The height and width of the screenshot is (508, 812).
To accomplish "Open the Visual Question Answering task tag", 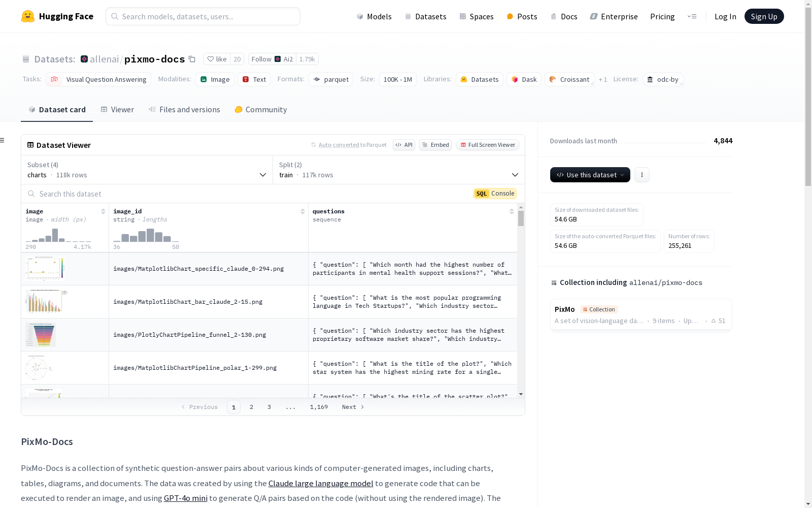I will [x=98, y=79].
